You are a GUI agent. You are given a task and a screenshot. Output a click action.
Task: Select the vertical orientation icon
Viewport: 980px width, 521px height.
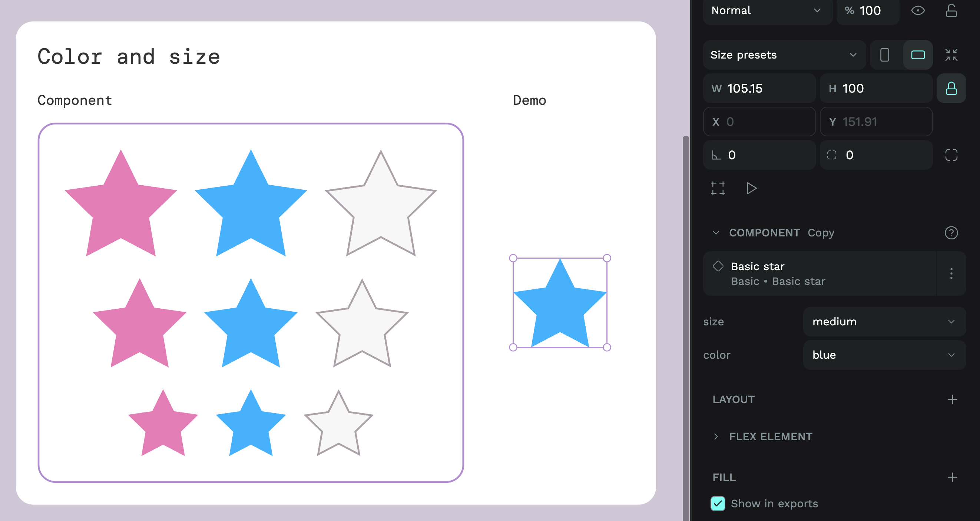tap(884, 55)
